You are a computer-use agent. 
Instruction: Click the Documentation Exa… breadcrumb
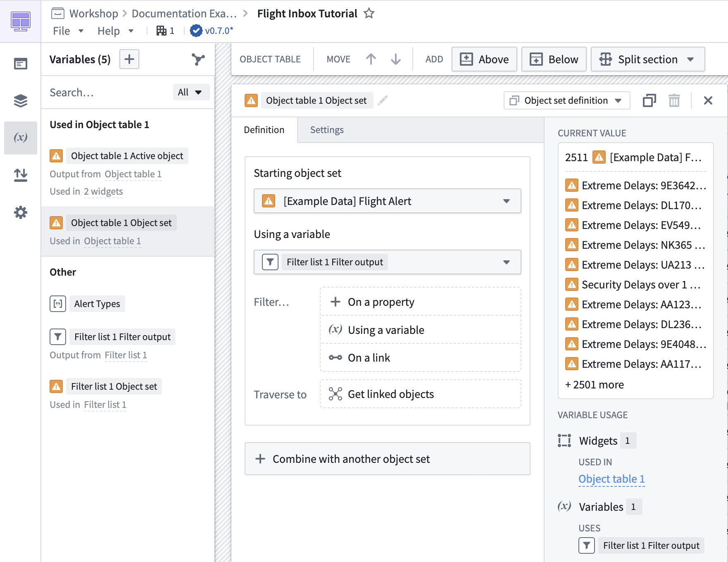(x=184, y=13)
